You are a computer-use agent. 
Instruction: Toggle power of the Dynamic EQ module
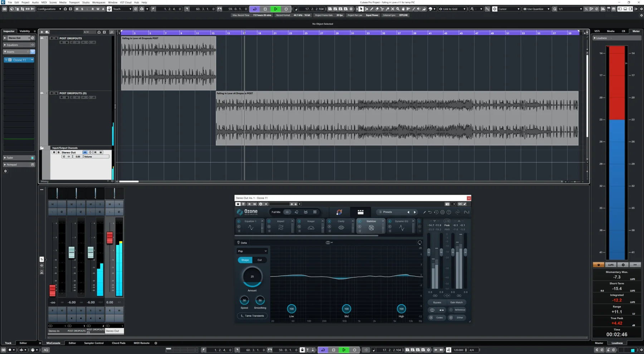click(390, 221)
